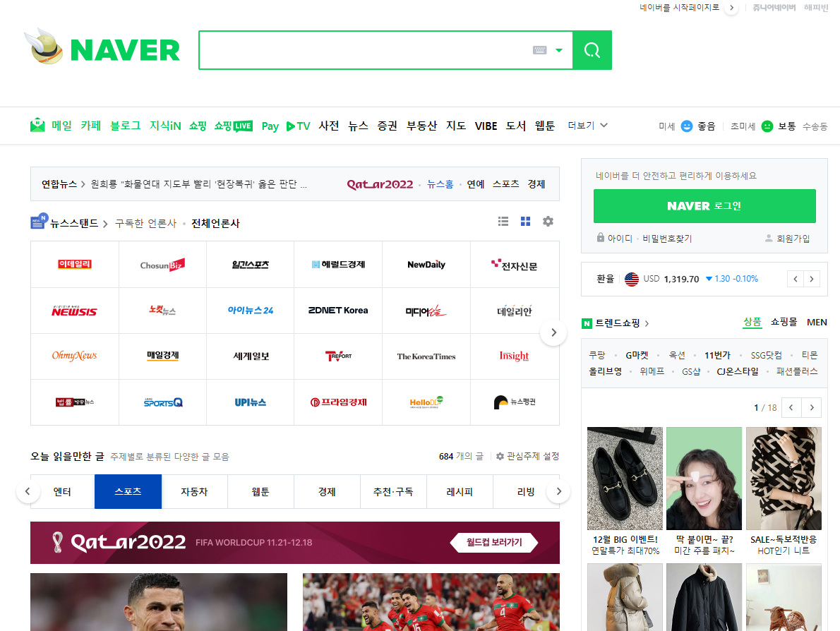
Task: Open the ChosunBiz press logo
Action: [162, 265]
